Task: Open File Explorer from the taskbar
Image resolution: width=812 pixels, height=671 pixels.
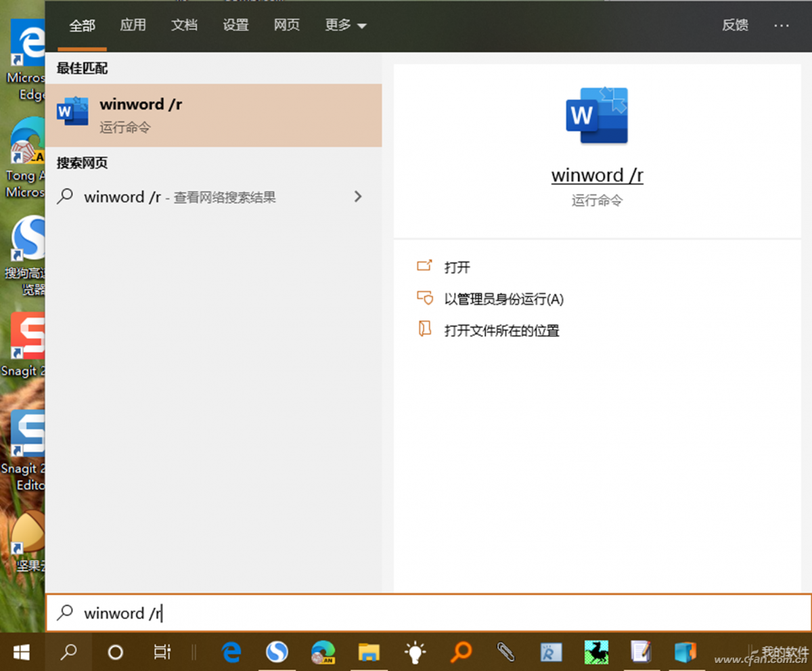Action: pyautogui.click(x=369, y=652)
